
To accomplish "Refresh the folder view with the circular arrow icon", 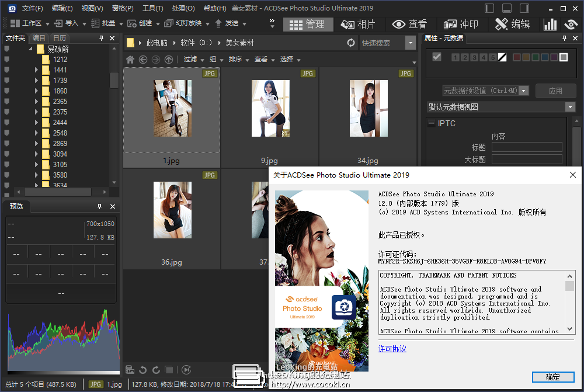I will [x=351, y=43].
